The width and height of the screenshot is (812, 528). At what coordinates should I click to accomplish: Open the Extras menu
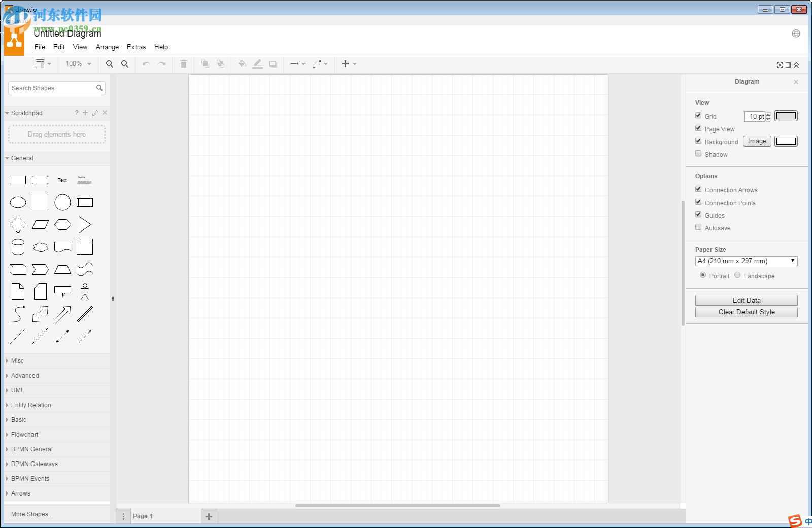(x=136, y=47)
